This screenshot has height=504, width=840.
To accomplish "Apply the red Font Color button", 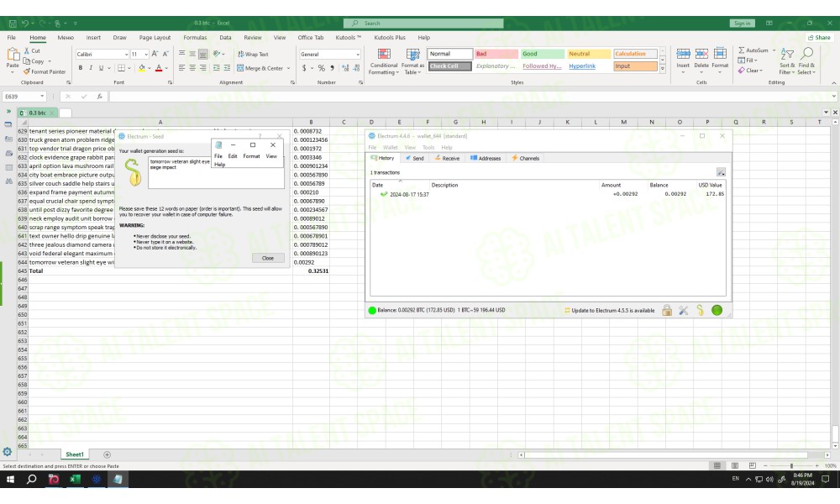I will click(159, 68).
